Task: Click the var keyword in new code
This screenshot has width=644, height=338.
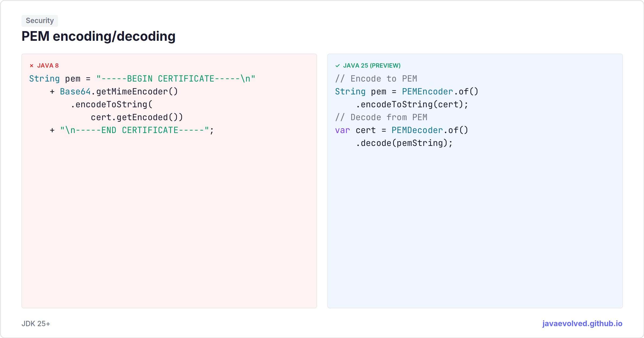Action: (x=343, y=130)
